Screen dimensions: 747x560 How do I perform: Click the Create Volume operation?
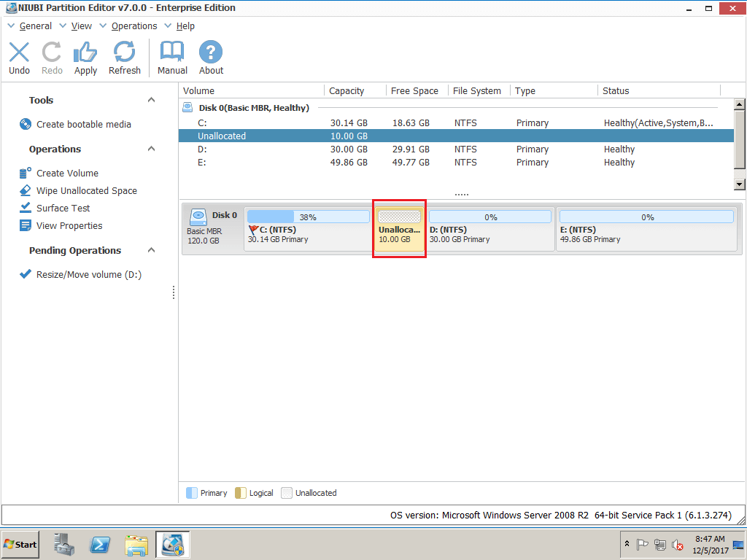(x=68, y=174)
